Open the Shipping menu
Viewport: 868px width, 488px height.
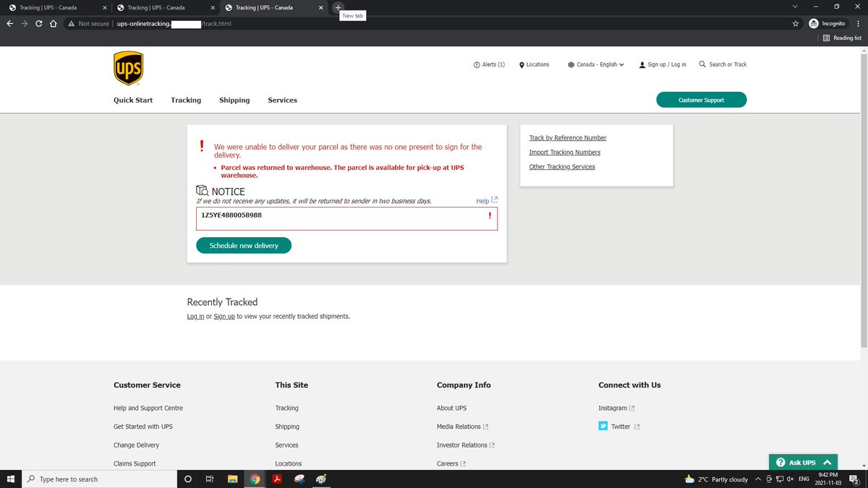click(x=234, y=100)
